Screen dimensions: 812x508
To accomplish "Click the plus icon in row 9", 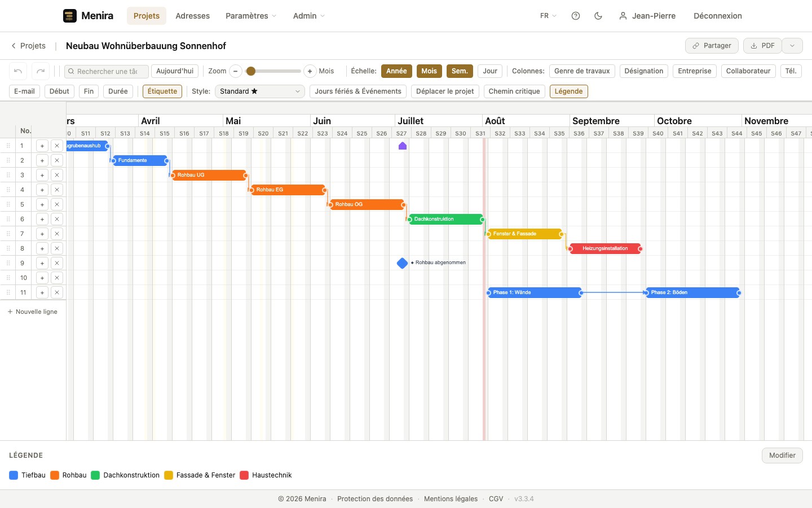I will [x=42, y=263].
